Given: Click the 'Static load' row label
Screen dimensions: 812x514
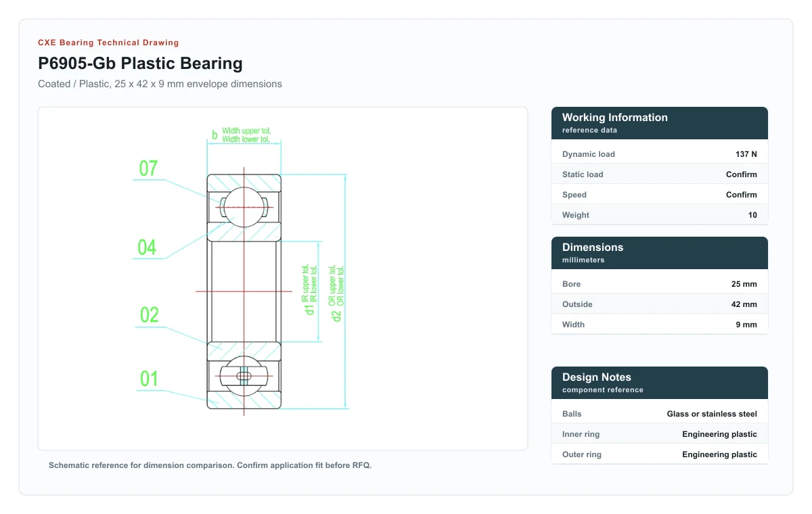Looking at the screenshot, I should click(x=583, y=174).
